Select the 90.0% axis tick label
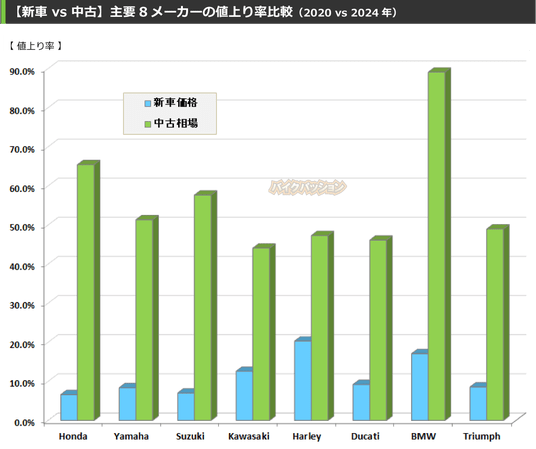This screenshot has height=449, width=536. coord(22,71)
